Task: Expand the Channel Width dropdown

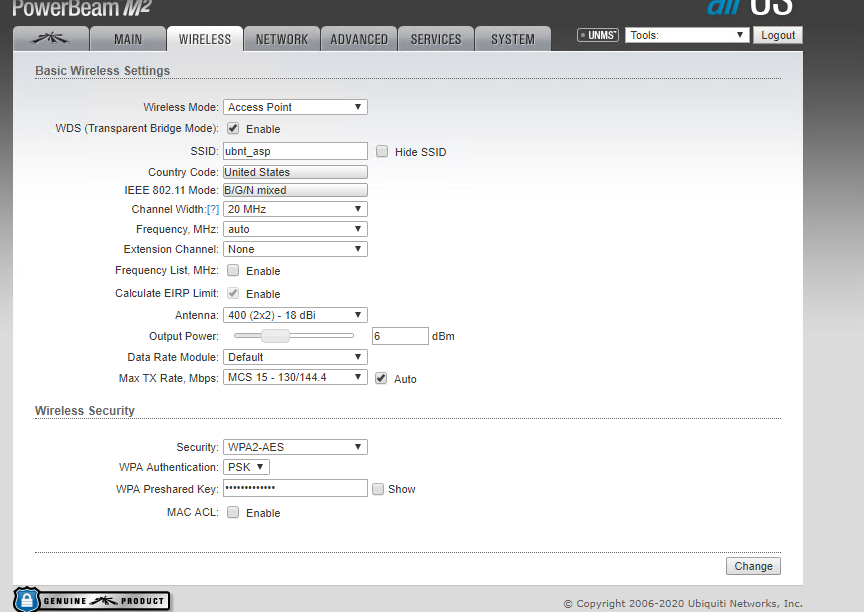Action: [x=295, y=209]
